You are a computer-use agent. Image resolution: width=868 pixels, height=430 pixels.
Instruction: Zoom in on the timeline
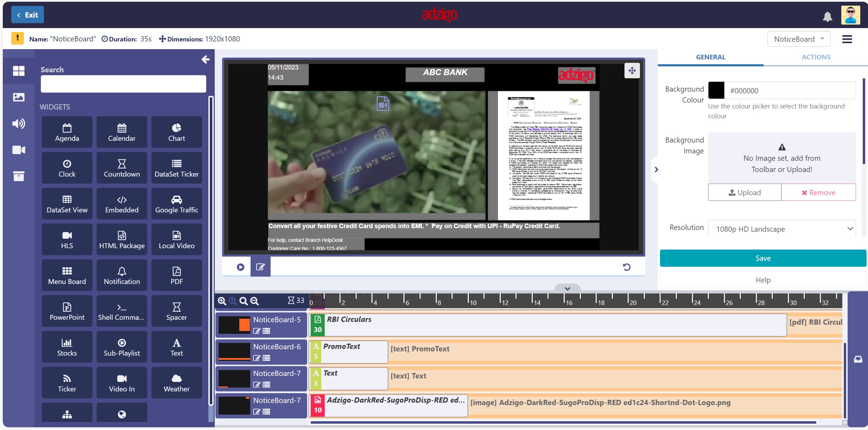pos(222,301)
